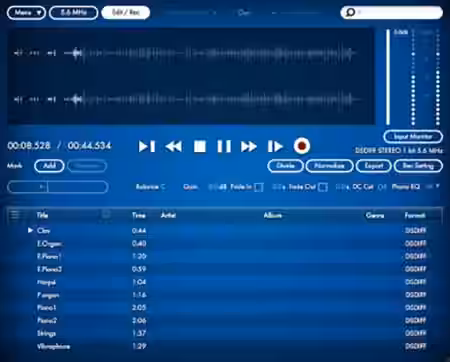Enable the Input Monitor button
The image size is (450, 362).
413,136
